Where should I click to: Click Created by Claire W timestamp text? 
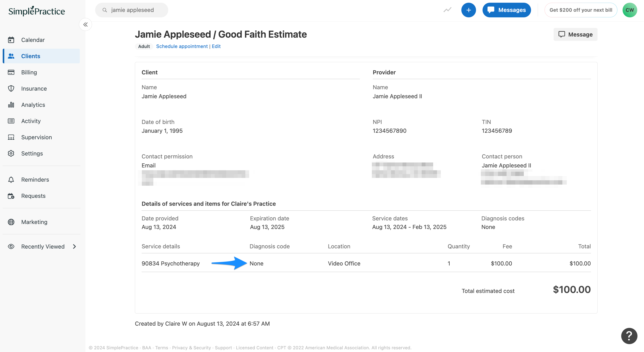[202, 324]
